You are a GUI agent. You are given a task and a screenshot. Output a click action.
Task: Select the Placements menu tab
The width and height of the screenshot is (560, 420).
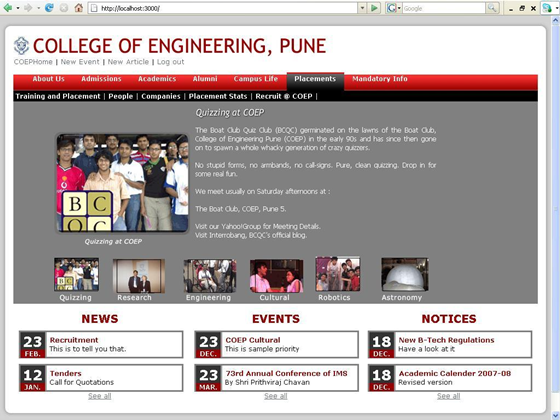pos(315,80)
